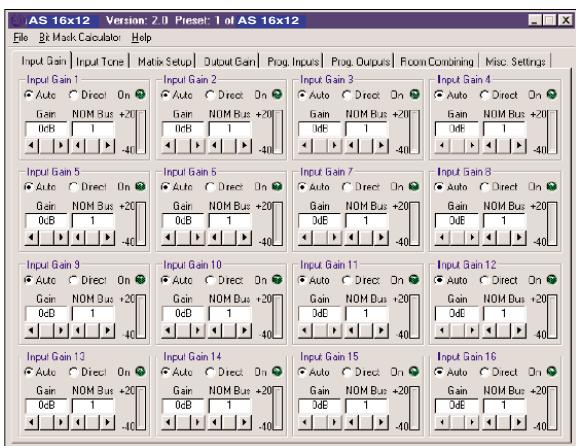Click the Gain value field of Input Gain 5
This screenshot has height=446, width=576.
click(x=46, y=220)
